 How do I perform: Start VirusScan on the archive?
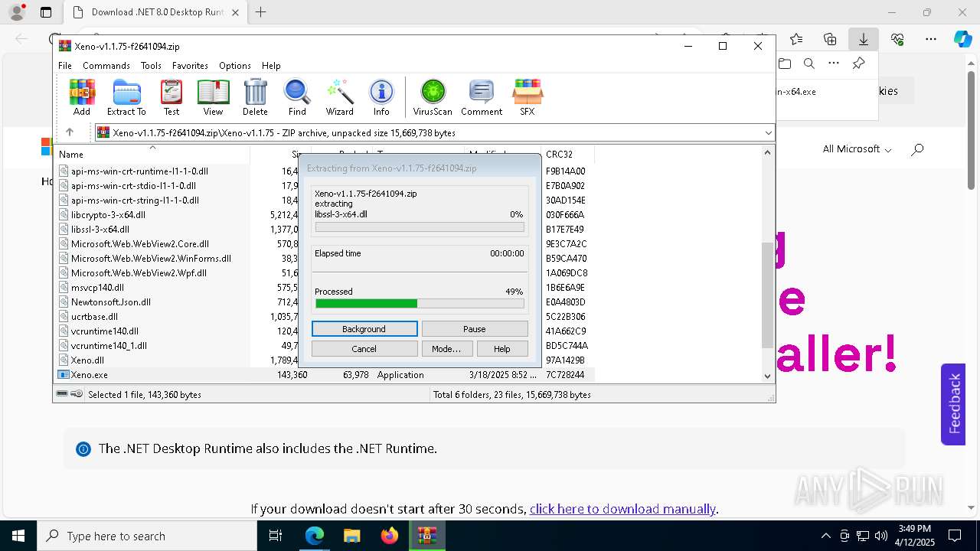pyautogui.click(x=433, y=97)
